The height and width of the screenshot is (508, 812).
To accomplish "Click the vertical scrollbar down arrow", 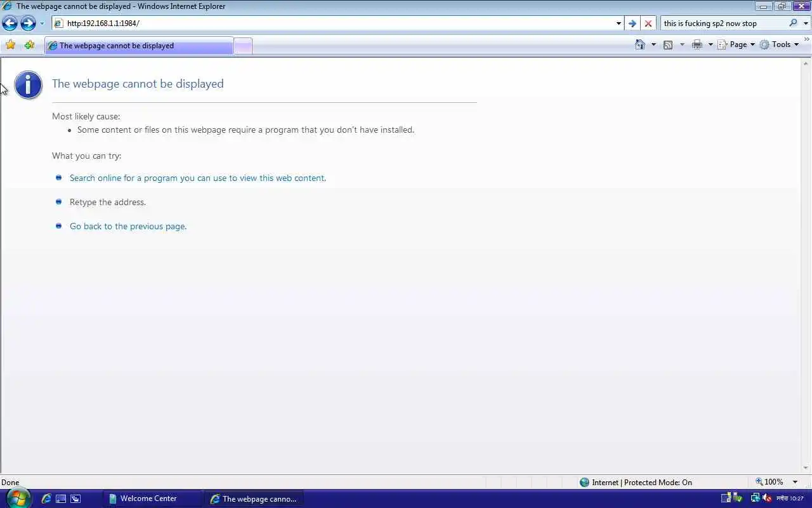I will tap(806, 468).
